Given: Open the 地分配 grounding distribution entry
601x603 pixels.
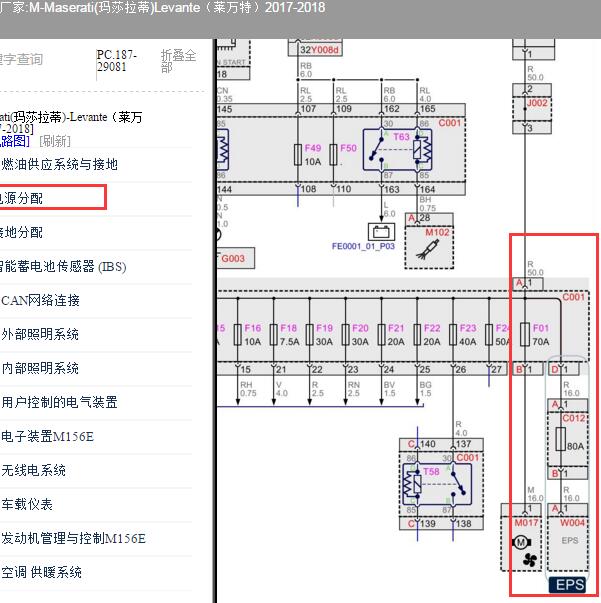Looking at the screenshot, I should (21, 232).
